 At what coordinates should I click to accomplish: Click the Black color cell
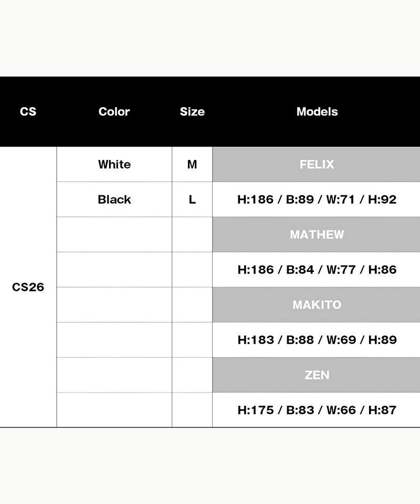point(114,199)
